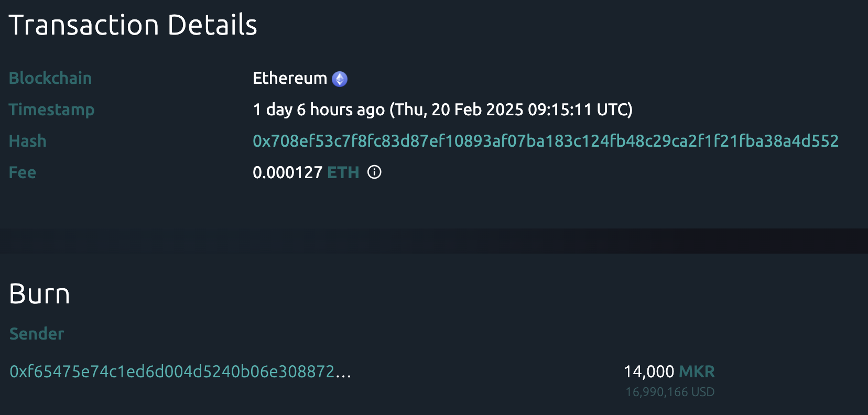Click the Ethereum logo icon
Screen dimensions: 868x415
340,79
